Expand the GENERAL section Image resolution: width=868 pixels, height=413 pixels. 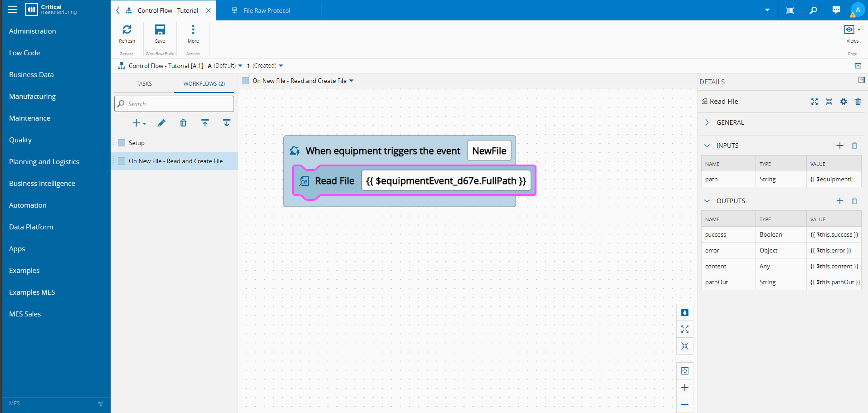point(707,122)
